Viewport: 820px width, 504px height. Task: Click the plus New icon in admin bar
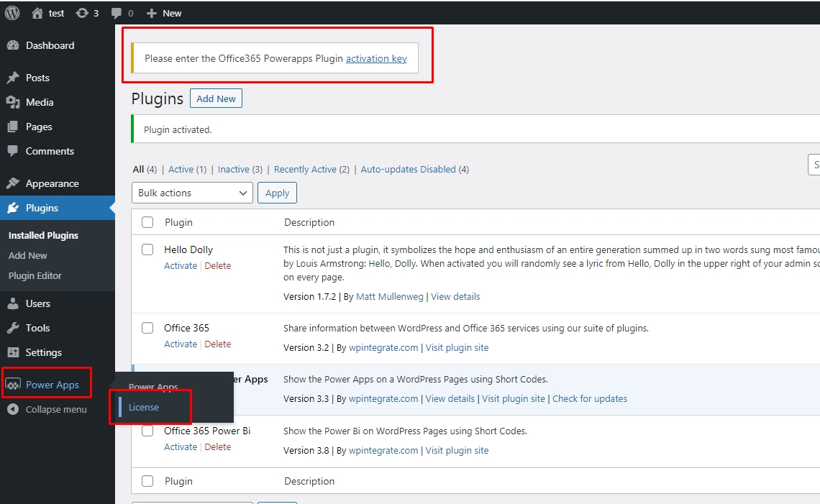(x=152, y=13)
